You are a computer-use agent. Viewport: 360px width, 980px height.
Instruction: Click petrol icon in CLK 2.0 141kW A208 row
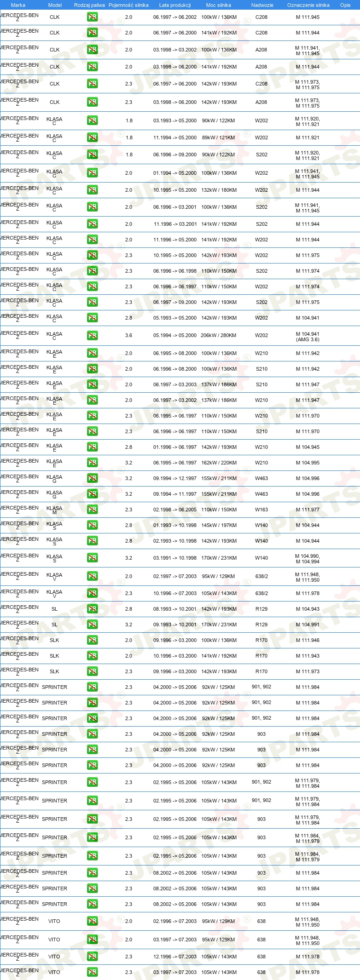coord(92,67)
